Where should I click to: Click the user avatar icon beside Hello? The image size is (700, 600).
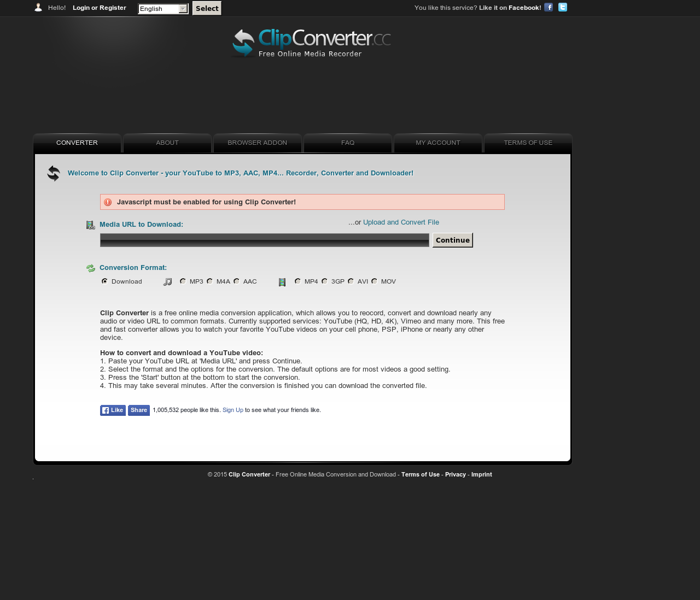38,8
